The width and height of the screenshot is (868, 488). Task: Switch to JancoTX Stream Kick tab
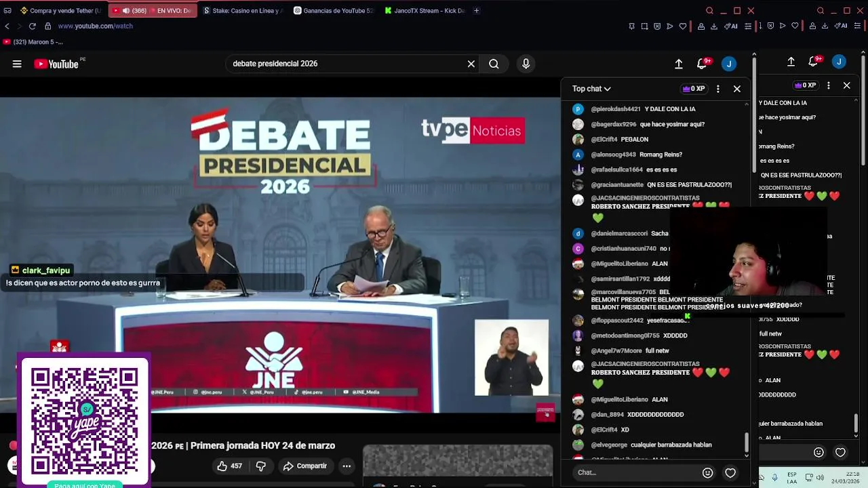(425, 10)
